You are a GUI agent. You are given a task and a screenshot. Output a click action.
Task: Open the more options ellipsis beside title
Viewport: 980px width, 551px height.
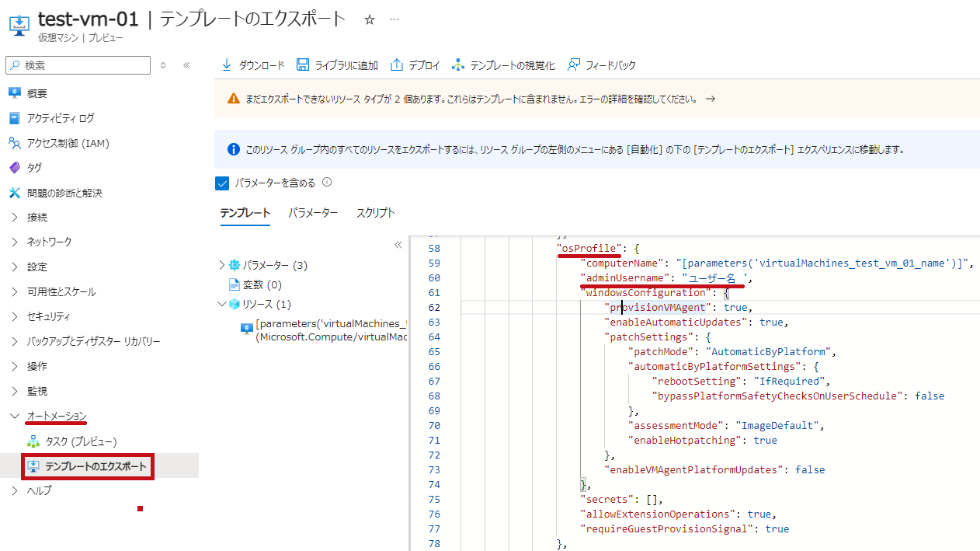tap(394, 20)
